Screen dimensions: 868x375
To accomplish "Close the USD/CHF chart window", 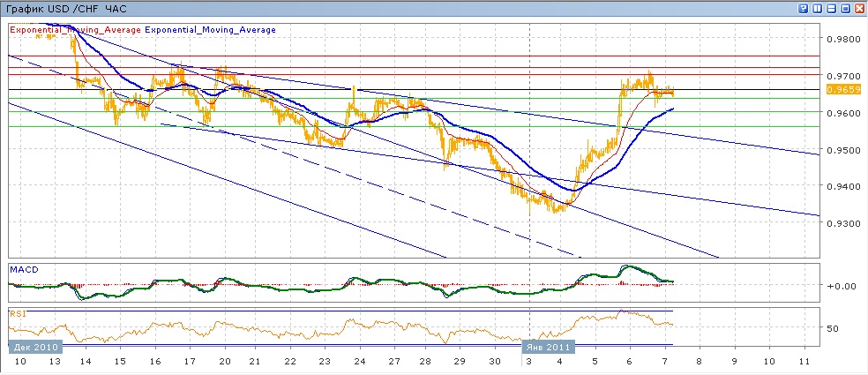I will tap(858, 8).
